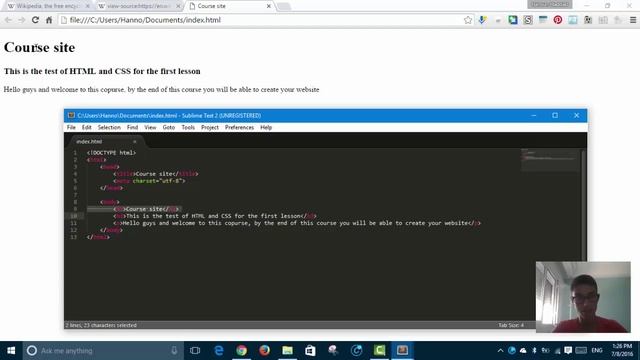Close the Wikipedia browser tab
The image size is (640, 360).
tap(87, 6)
